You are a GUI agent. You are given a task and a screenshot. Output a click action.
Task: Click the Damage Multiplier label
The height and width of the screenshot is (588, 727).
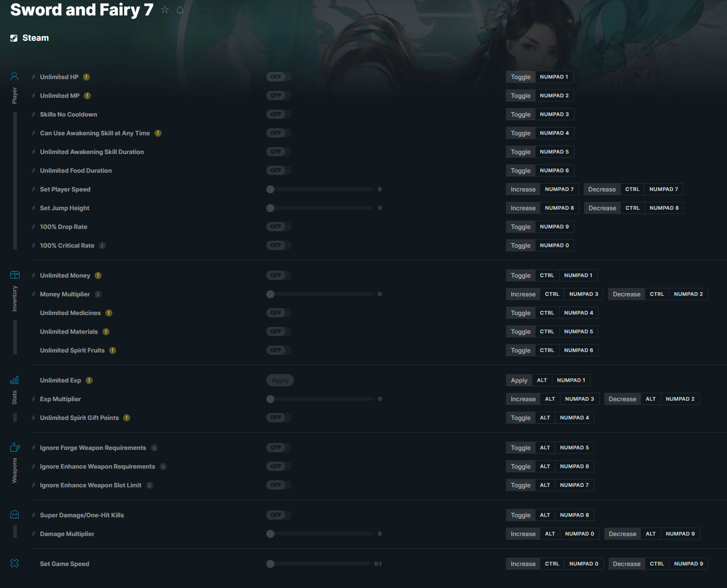[x=67, y=534]
